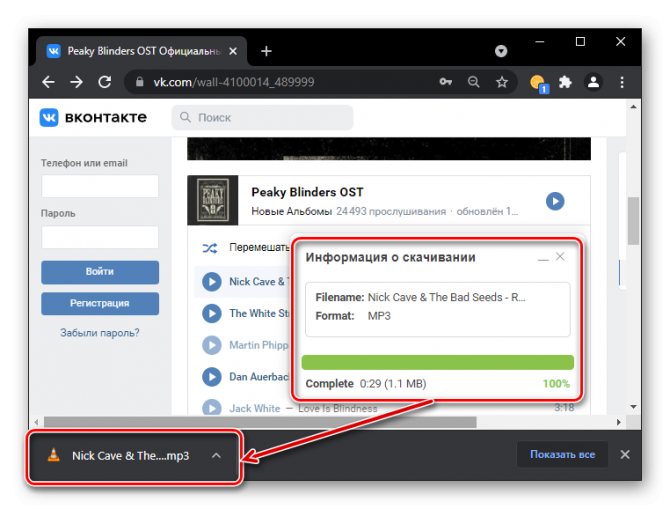Open the Peaky Blinders OST playlist title
This screenshot has height=509, width=670.
pyautogui.click(x=307, y=192)
